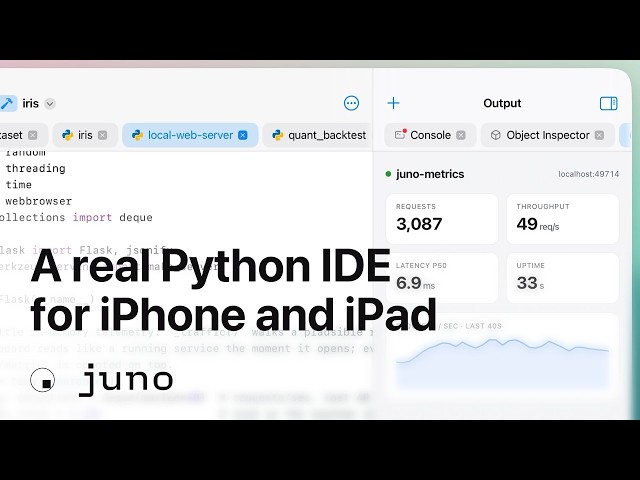Close the Object Inspector tab

click(599, 135)
